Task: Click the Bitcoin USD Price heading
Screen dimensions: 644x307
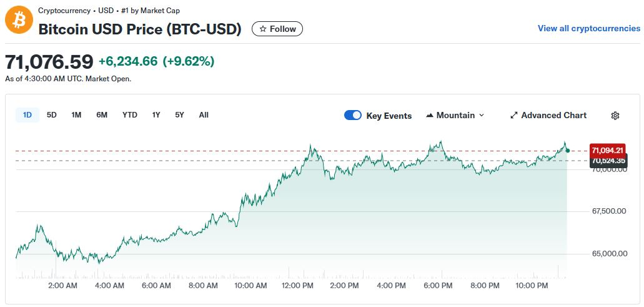Action: pyautogui.click(x=140, y=29)
